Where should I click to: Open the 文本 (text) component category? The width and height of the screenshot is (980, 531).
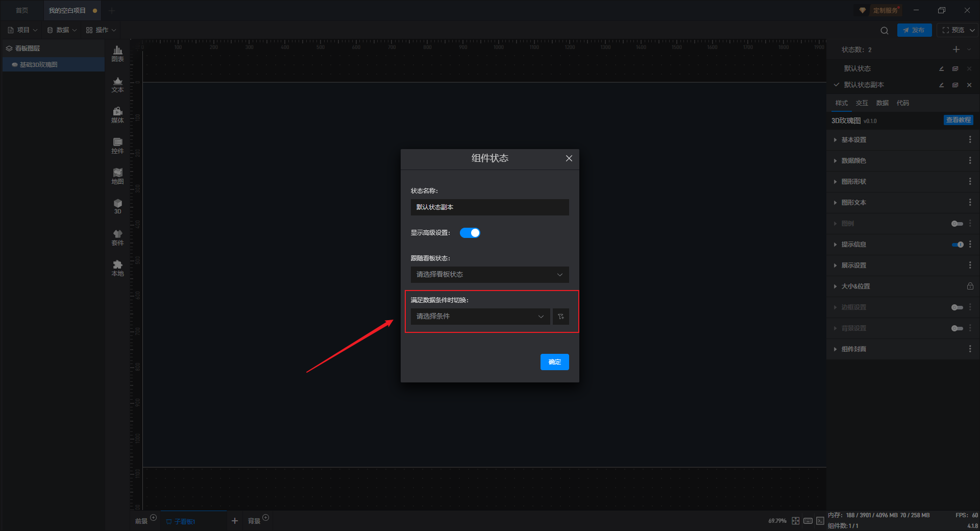117,84
